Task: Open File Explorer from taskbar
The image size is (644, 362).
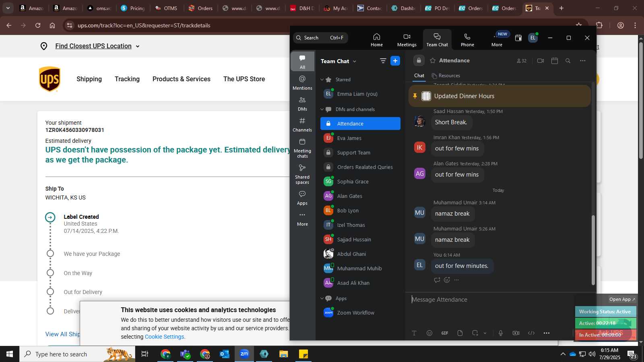Action: pyautogui.click(x=284, y=354)
